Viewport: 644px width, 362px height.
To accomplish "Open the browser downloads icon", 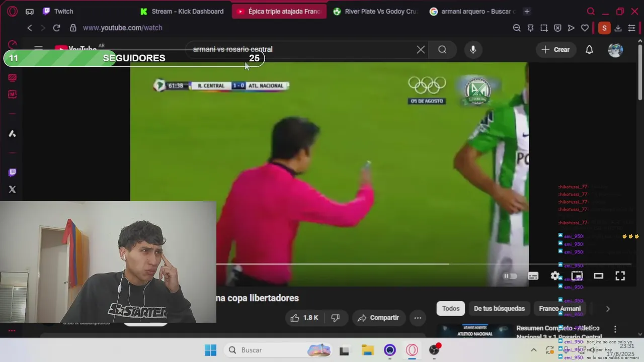I will [x=618, y=28].
